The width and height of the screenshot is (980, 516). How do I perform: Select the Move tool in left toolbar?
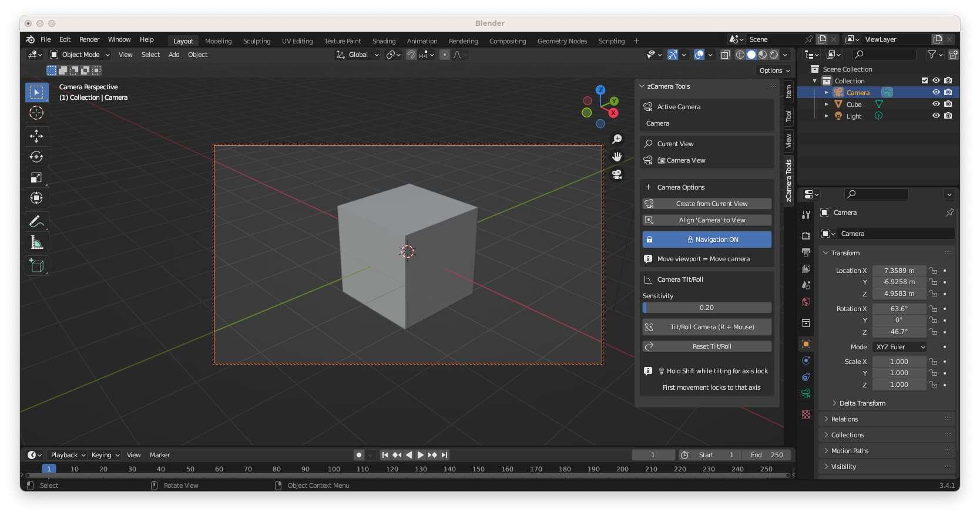(x=36, y=136)
